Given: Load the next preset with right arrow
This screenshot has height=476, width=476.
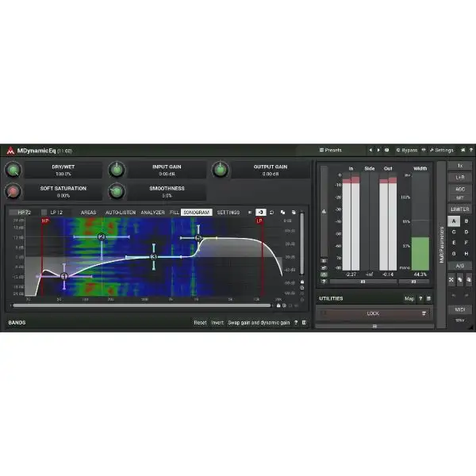Looking at the screenshot, I should (x=378, y=149).
